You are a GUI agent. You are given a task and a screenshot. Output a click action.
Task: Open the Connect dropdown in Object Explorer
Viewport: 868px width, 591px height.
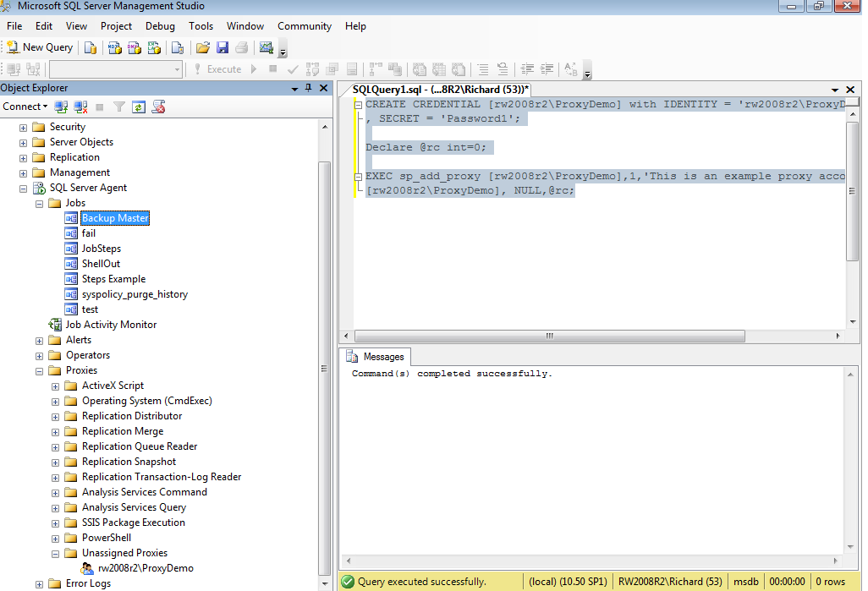tap(25, 107)
